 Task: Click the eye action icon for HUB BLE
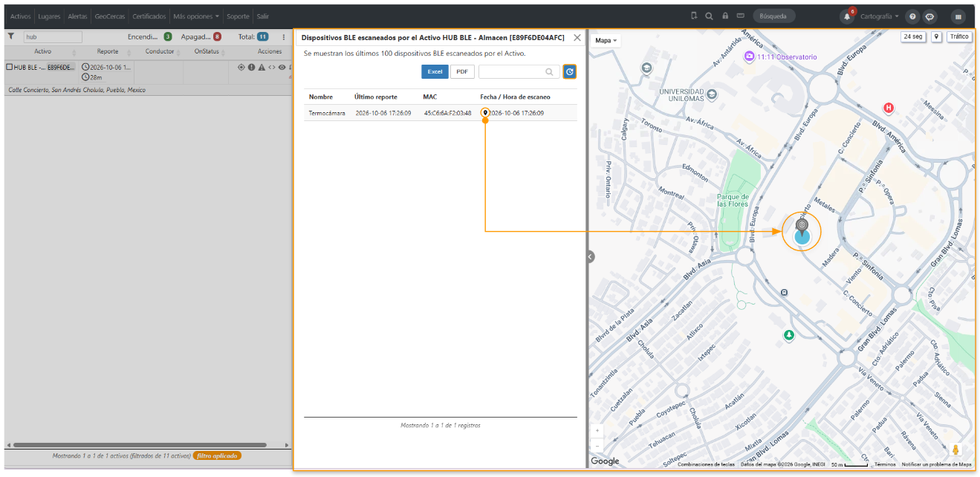pyautogui.click(x=282, y=67)
